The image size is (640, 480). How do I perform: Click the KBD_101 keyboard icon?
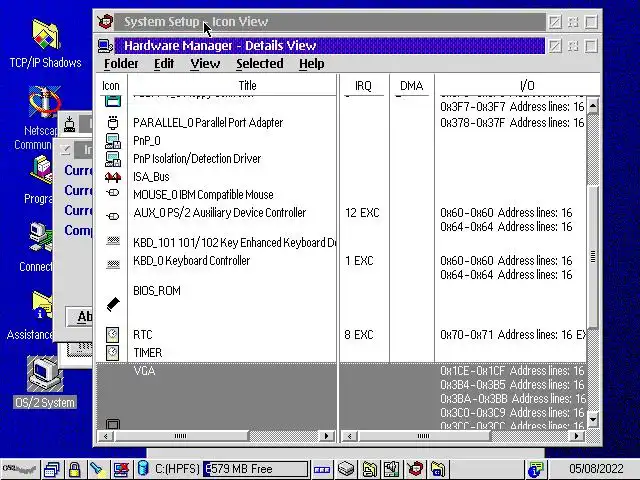click(x=113, y=241)
